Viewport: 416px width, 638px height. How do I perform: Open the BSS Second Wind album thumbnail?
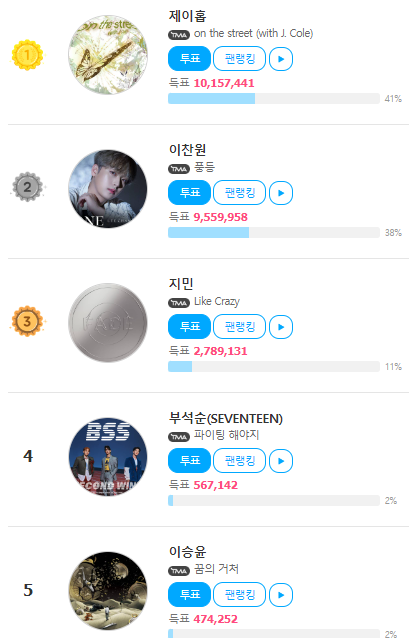(108, 457)
